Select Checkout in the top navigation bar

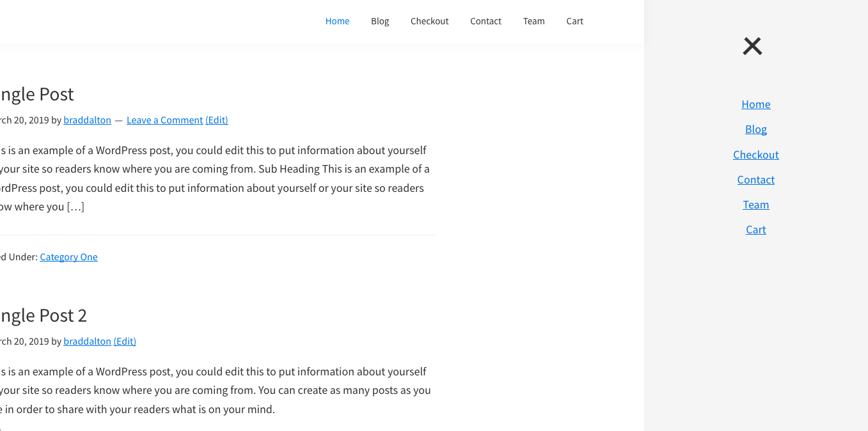click(x=429, y=21)
